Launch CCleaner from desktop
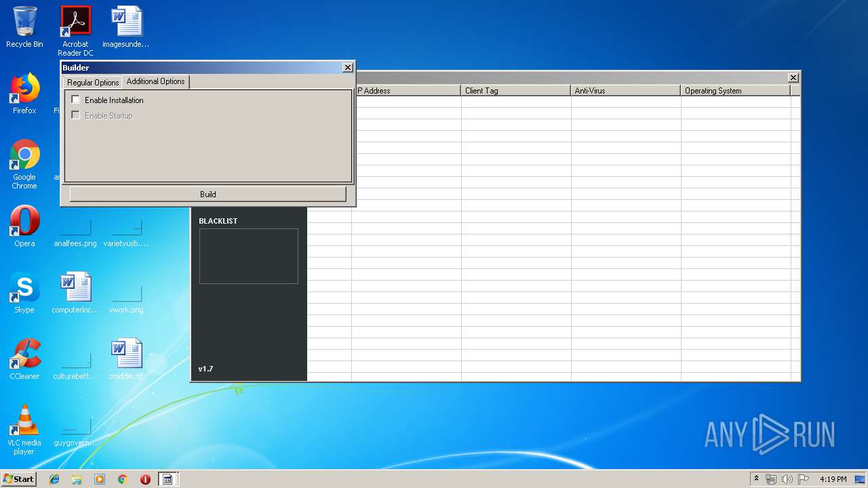Screen dimensions: 868x488 [24, 359]
